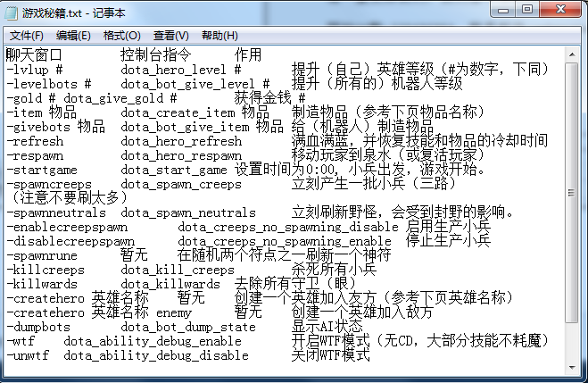This screenshot has width=588, height=383.
Task: Click the text '-levelbots #'
Action: (x=49, y=84)
